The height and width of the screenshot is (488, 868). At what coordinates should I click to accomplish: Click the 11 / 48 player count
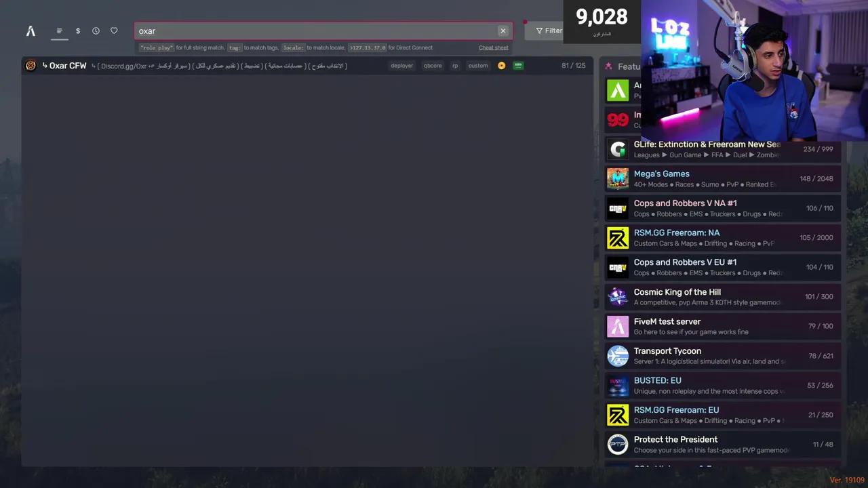823,445
